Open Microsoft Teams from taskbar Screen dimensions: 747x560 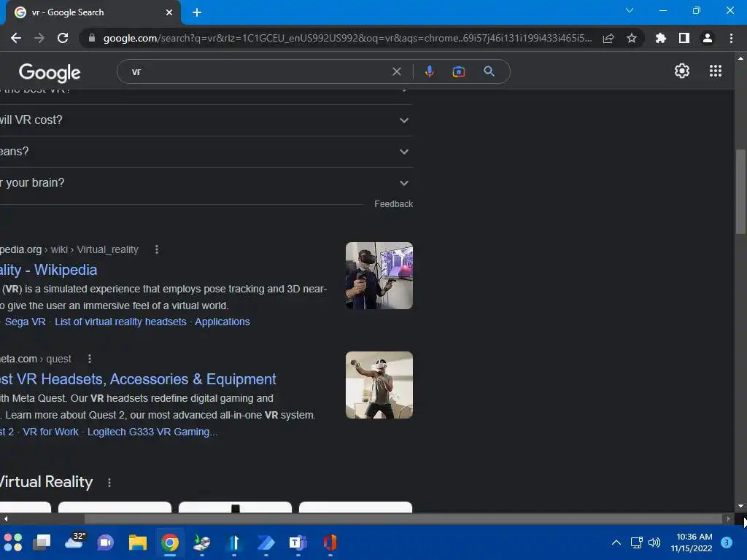[x=298, y=542]
